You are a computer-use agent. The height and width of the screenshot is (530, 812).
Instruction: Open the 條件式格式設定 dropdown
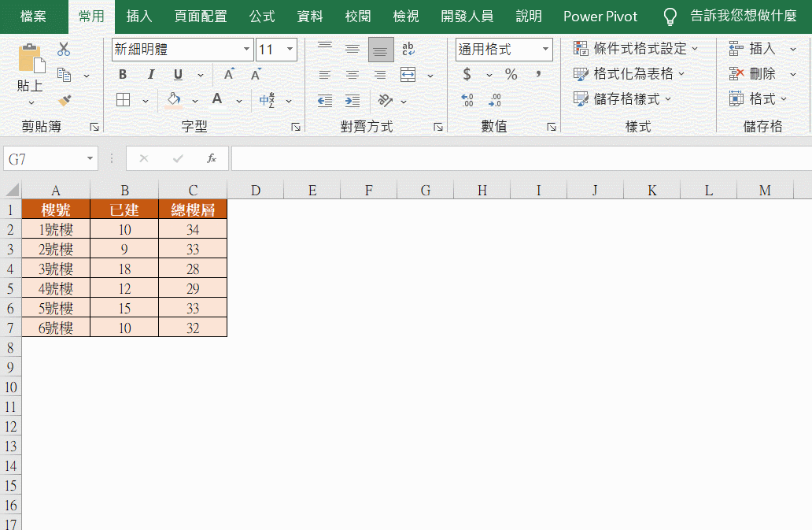(636, 49)
